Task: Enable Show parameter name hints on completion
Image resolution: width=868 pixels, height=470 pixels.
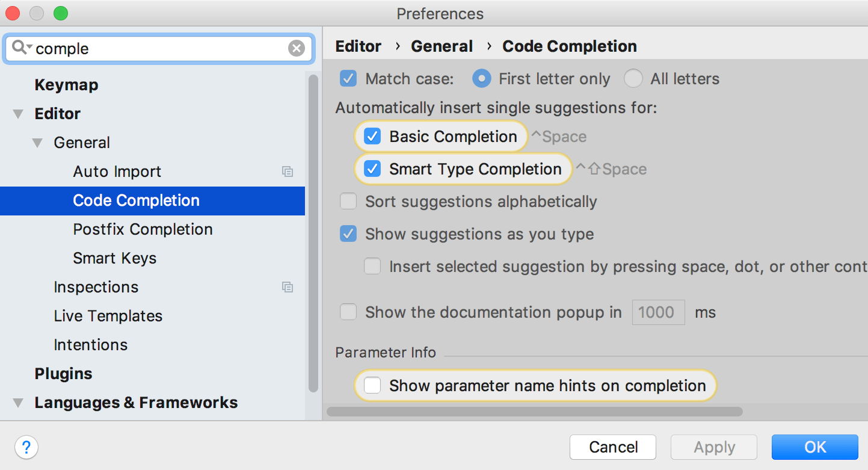Action: [x=372, y=385]
